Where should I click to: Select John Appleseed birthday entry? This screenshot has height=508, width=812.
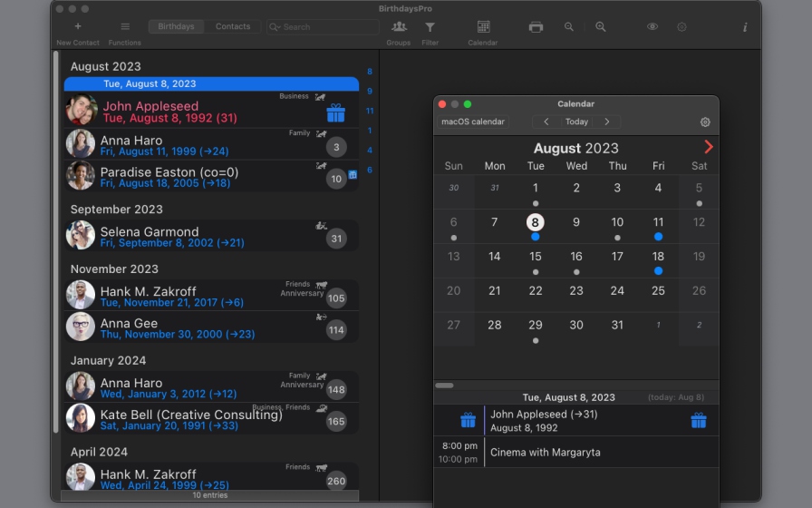211,112
